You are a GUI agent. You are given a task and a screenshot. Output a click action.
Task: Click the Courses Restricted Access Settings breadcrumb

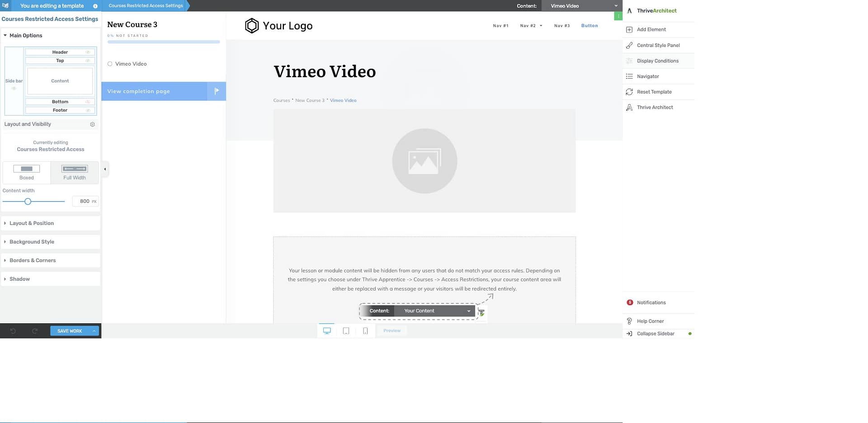(146, 5)
